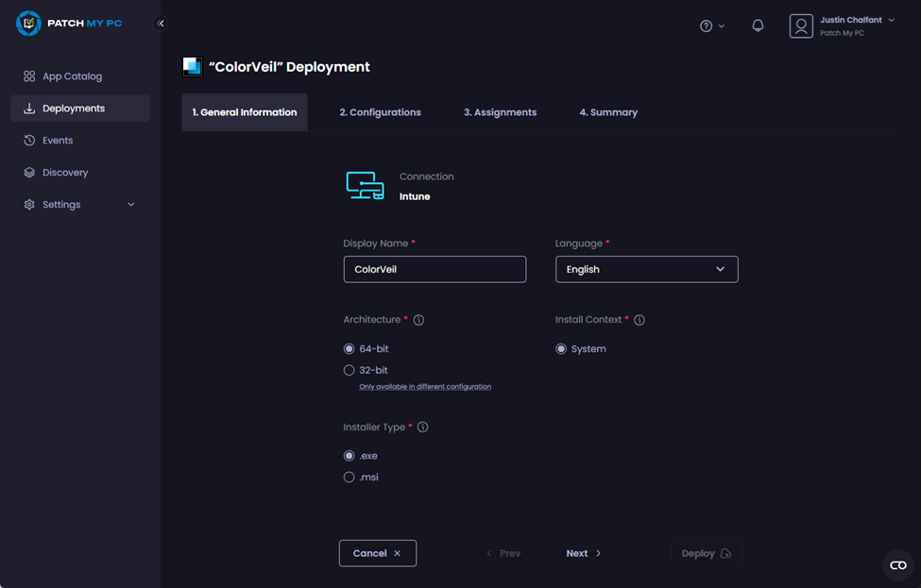Collapse the left sidebar
This screenshot has height=588, width=921.
click(161, 23)
